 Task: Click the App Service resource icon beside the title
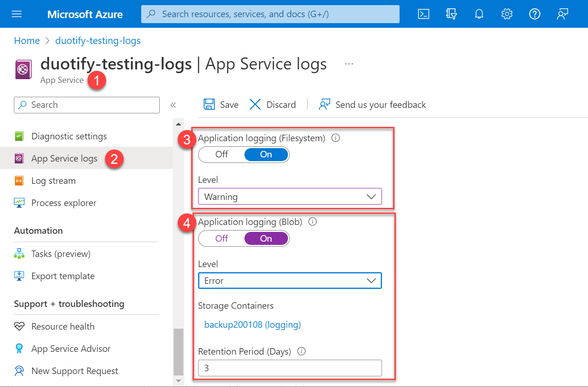tap(23, 69)
